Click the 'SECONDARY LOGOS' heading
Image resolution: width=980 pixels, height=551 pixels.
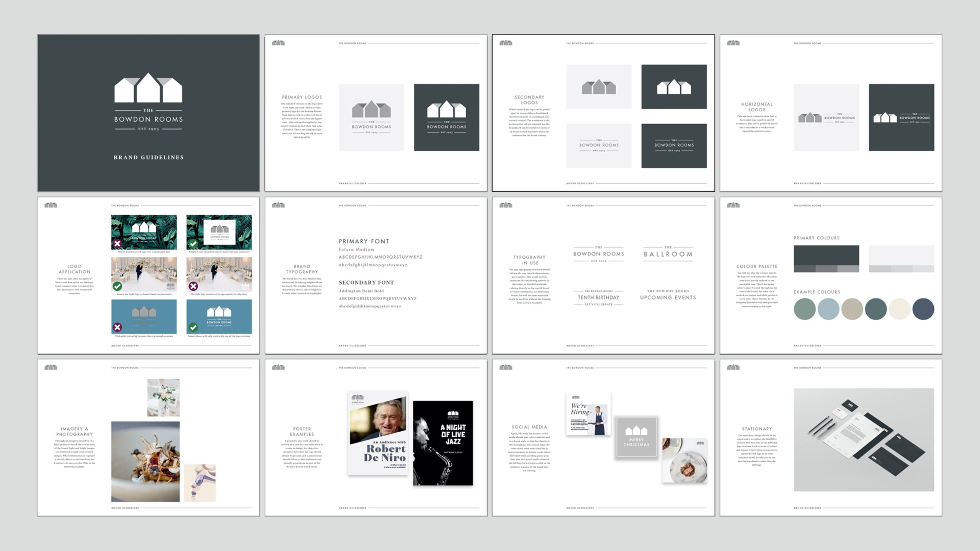[529, 100]
